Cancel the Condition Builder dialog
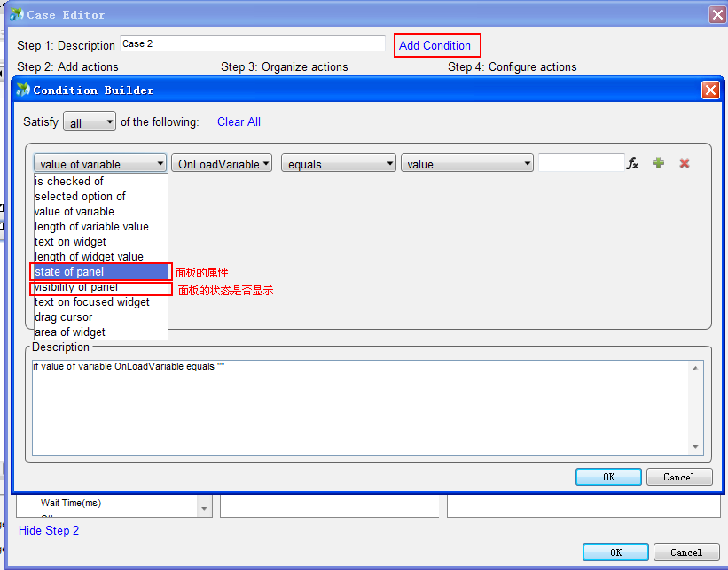 click(x=679, y=477)
